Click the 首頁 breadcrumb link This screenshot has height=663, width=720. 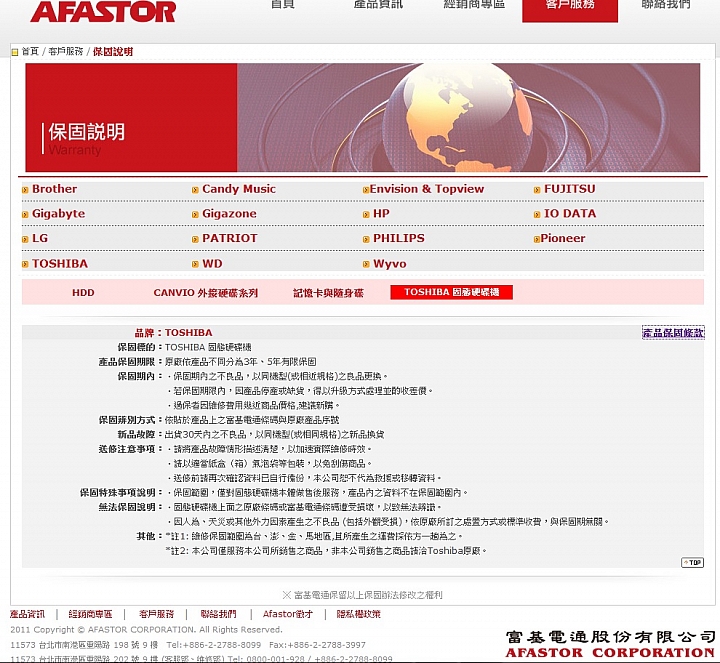(30, 51)
